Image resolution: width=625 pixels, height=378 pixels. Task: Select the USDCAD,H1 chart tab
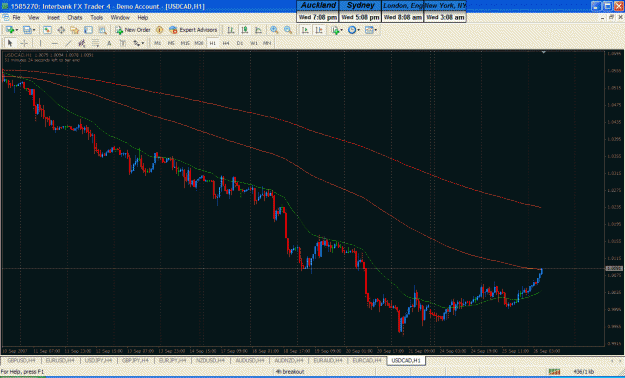tap(406, 360)
